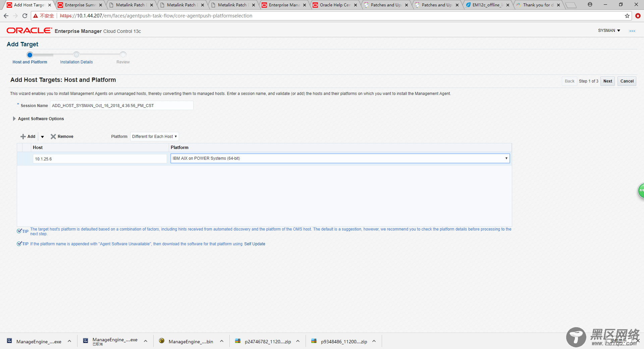The width and height of the screenshot is (644, 349).
Task: Select the row header of host 10.1.25.6
Action: pos(20,159)
